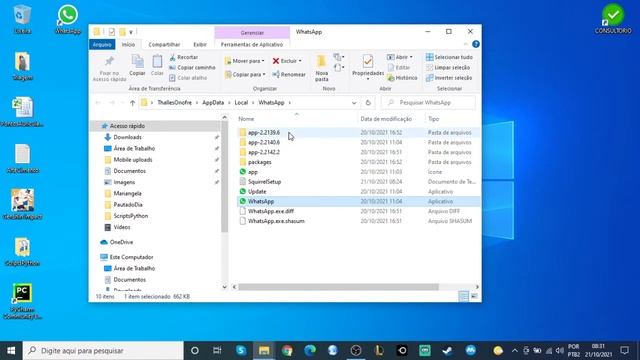Image resolution: width=640 pixels, height=360 pixels.
Task: Switch to the Início tab
Action: tap(128, 44)
